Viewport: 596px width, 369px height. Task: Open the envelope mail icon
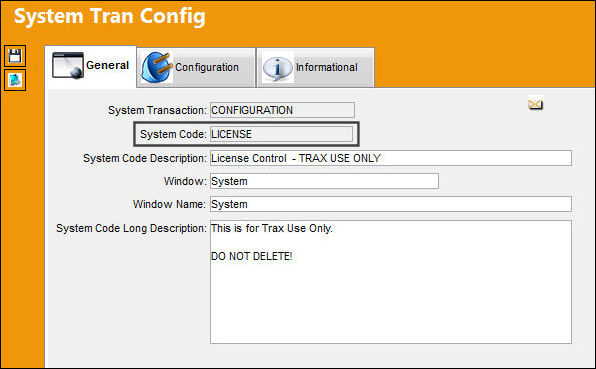click(x=536, y=104)
